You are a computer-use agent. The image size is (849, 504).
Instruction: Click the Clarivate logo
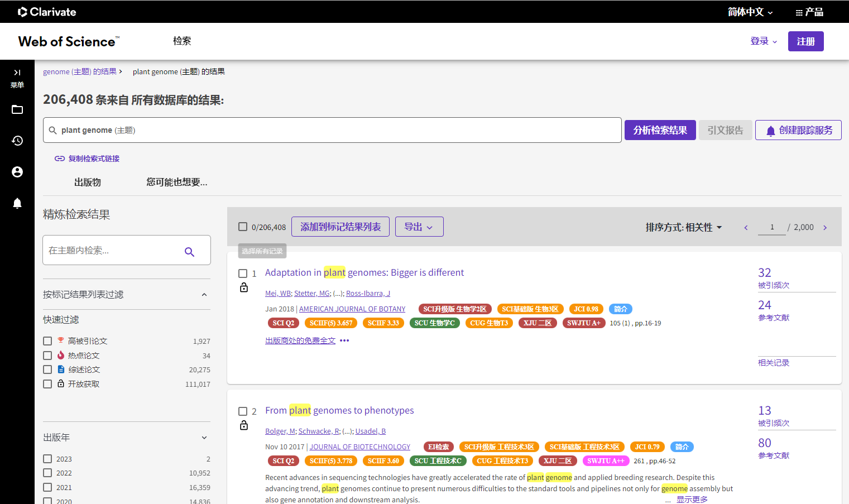tap(47, 12)
